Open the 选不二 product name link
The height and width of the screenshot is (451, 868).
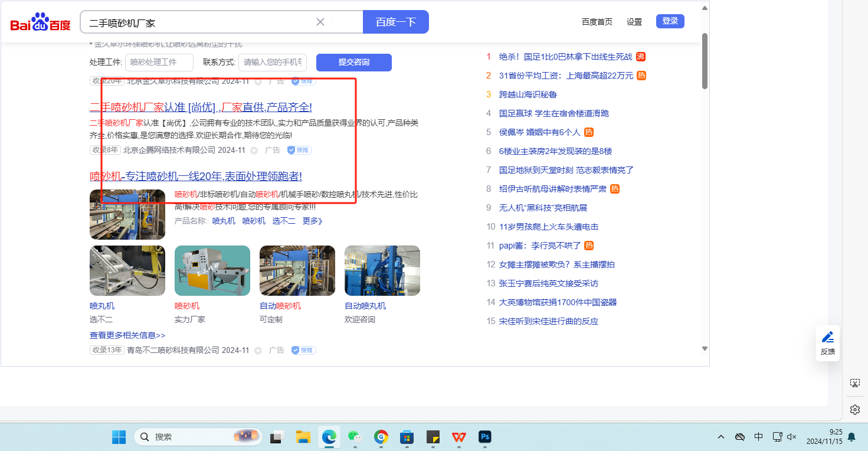tap(284, 221)
